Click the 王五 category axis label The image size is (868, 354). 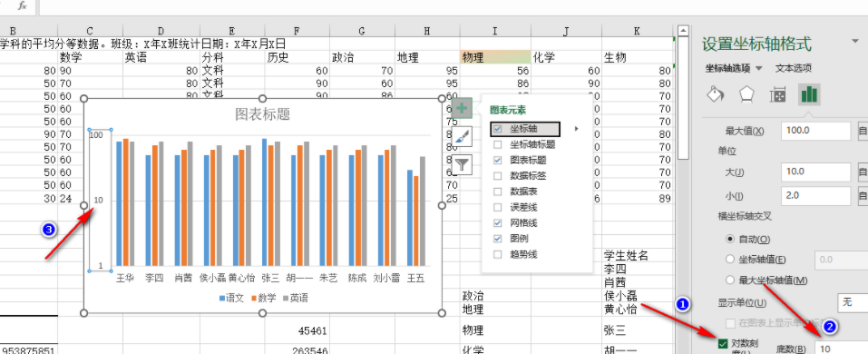(415, 278)
